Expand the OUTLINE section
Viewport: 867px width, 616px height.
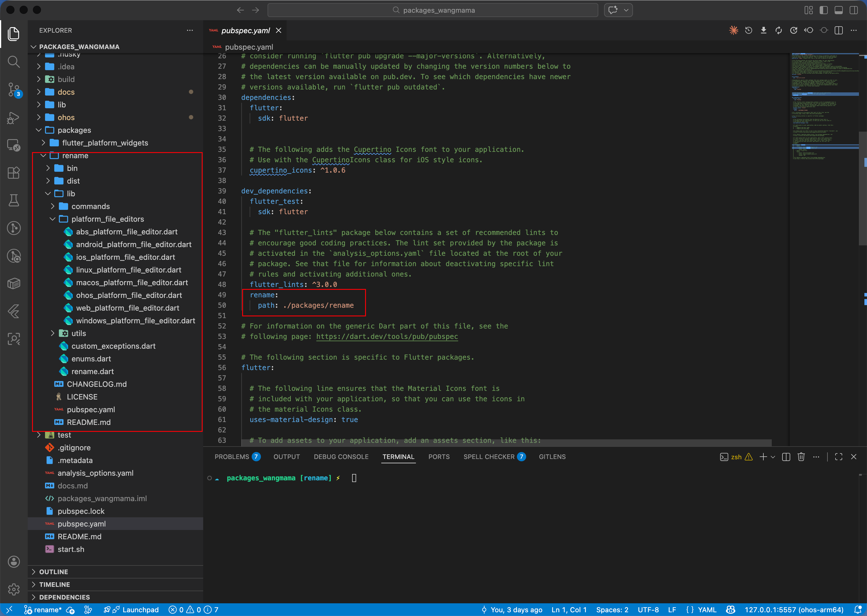point(53,572)
